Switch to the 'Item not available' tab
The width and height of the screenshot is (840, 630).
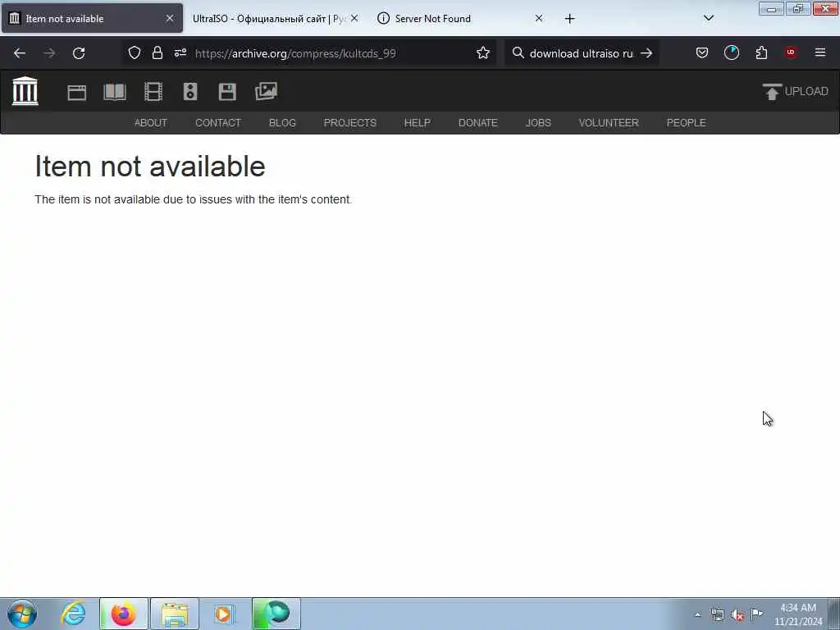pos(92,18)
